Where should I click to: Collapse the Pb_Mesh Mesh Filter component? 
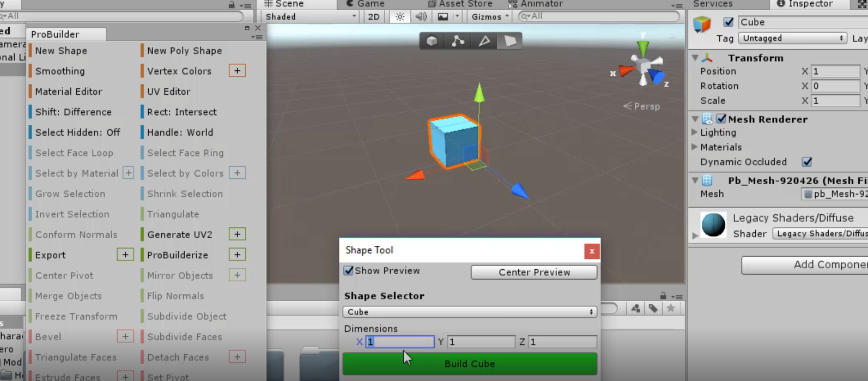click(x=695, y=180)
